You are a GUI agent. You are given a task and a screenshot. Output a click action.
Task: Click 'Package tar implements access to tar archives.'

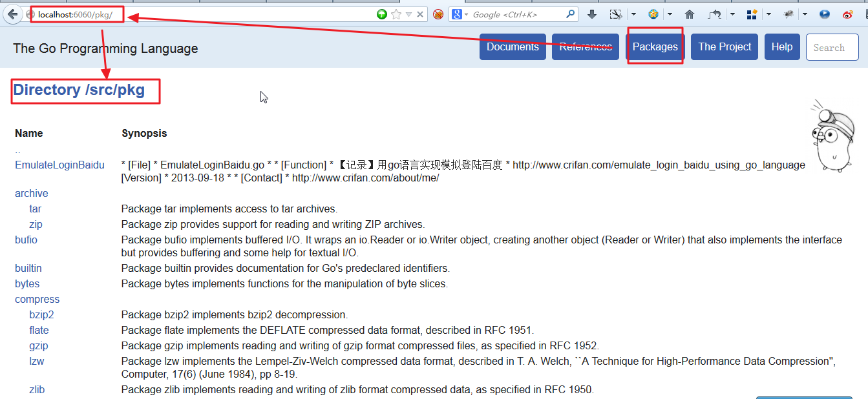tap(229, 209)
